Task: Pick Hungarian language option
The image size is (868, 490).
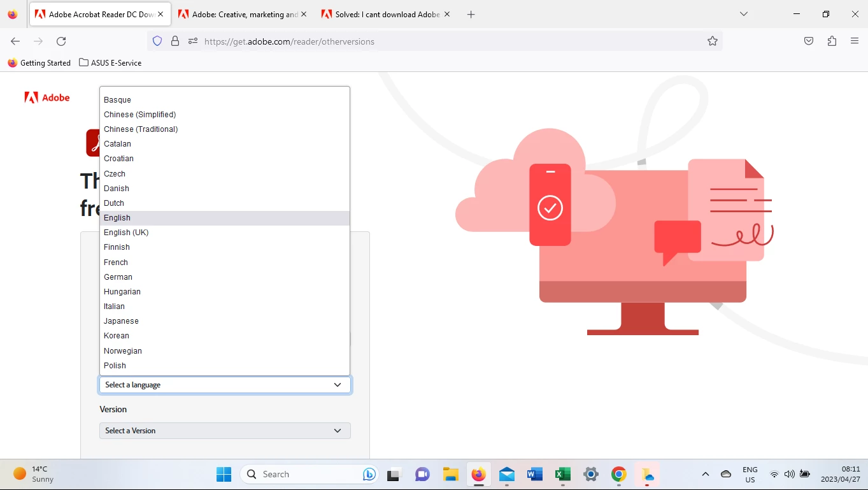Action: click(225, 292)
